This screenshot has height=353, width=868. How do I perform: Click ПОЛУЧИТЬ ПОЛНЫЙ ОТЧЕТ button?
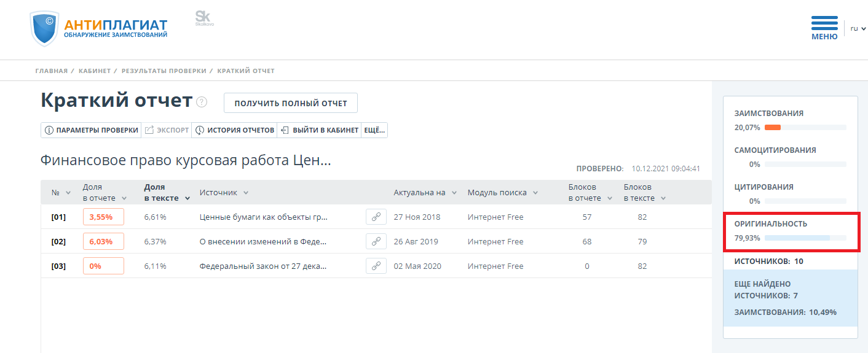point(291,103)
